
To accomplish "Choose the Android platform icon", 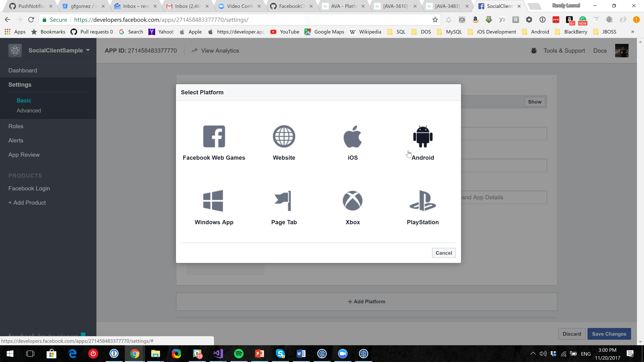I will pyautogui.click(x=422, y=137).
